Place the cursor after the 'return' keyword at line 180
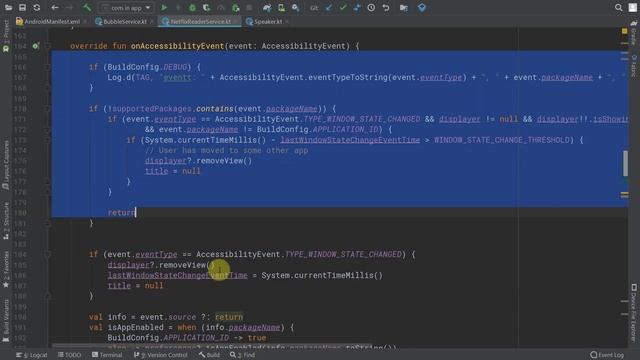This screenshot has width=640, height=360. pos(136,213)
